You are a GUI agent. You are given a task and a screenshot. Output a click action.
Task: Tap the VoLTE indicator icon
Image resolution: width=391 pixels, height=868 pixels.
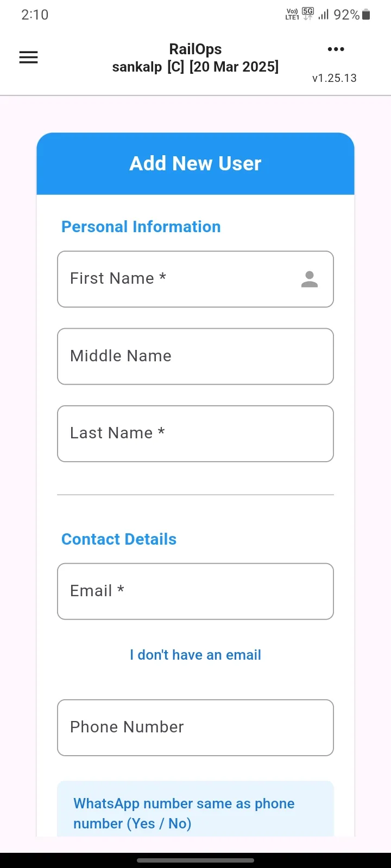292,15
